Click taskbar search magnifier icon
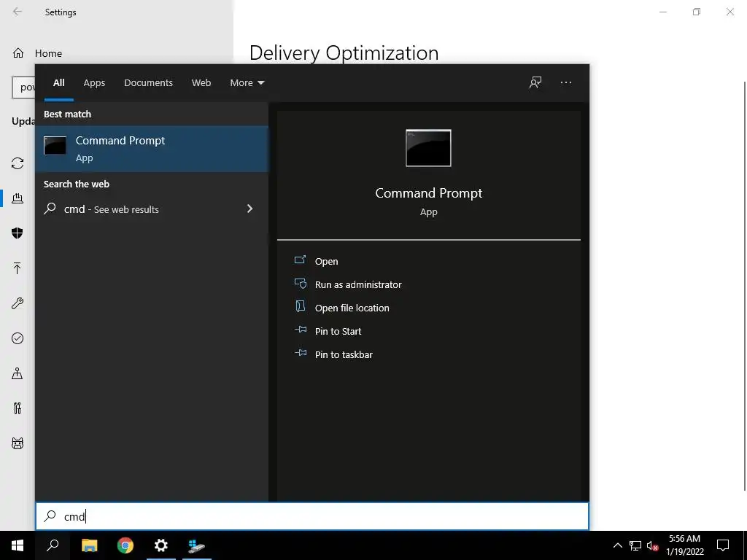 (53, 545)
